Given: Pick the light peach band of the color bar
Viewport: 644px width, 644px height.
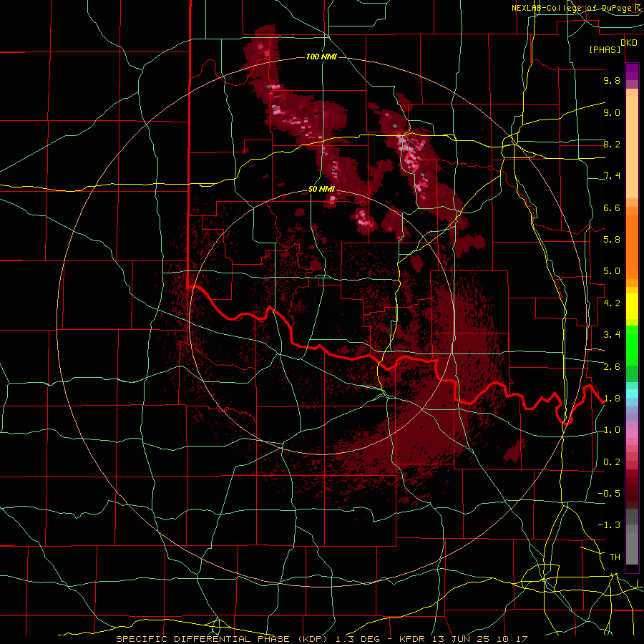Looking at the screenshot, I should 632,147.
